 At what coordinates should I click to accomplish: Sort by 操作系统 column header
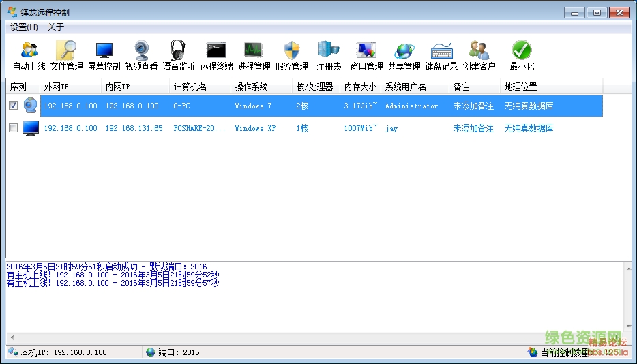(x=251, y=87)
